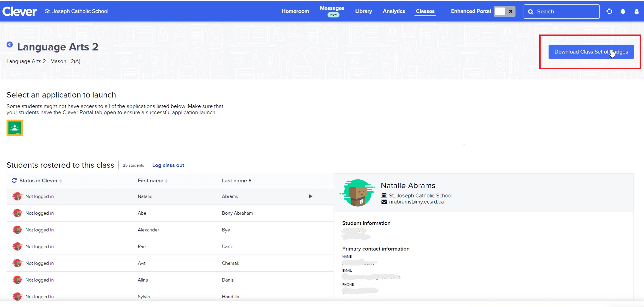The image size is (644, 307).
Task: Sort by First name column
Action: coord(152,181)
